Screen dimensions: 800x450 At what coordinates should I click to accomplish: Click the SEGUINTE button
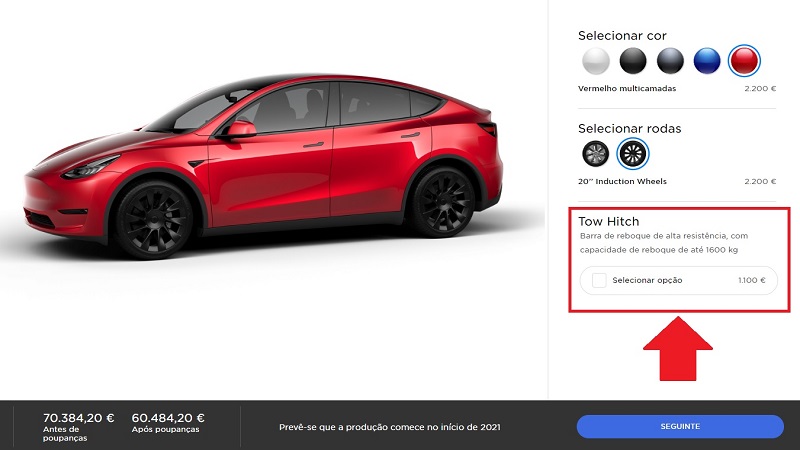pyautogui.click(x=680, y=426)
